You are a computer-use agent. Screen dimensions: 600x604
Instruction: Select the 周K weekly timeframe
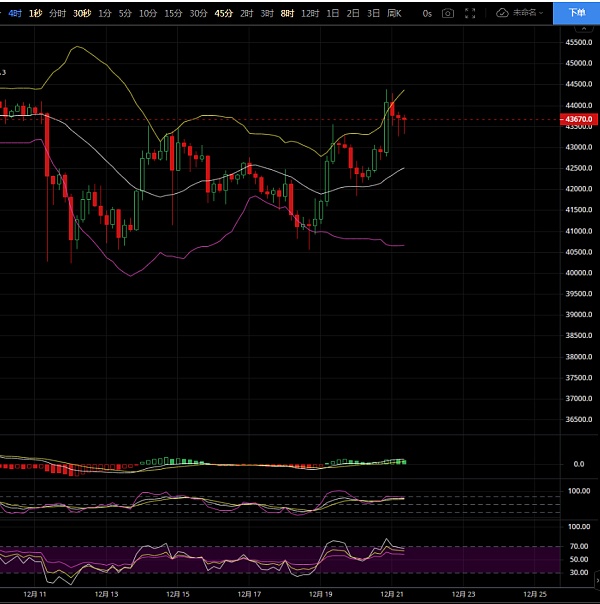click(393, 13)
